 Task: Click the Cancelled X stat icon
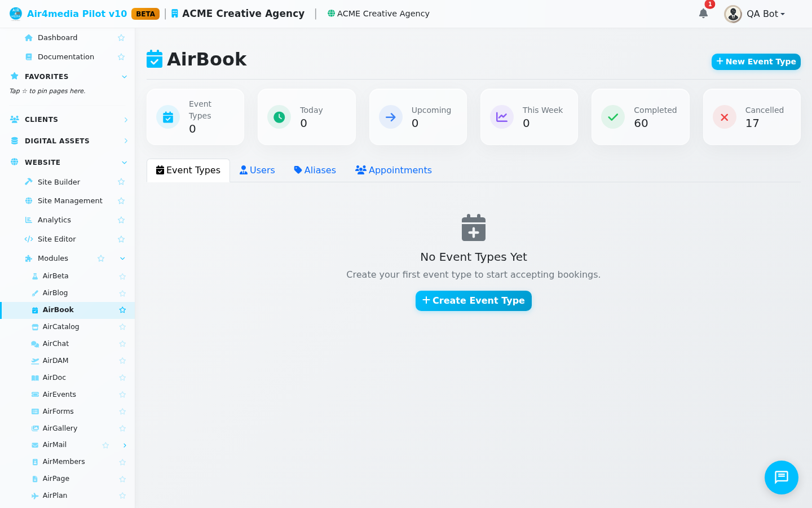(725, 117)
